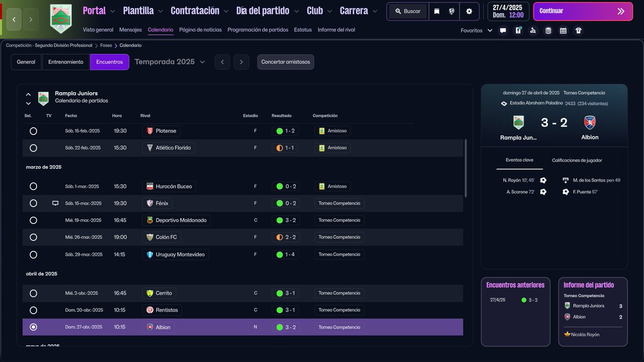Go to the previous season arrow button
Screen dimensions: 644x362
click(222, 62)
